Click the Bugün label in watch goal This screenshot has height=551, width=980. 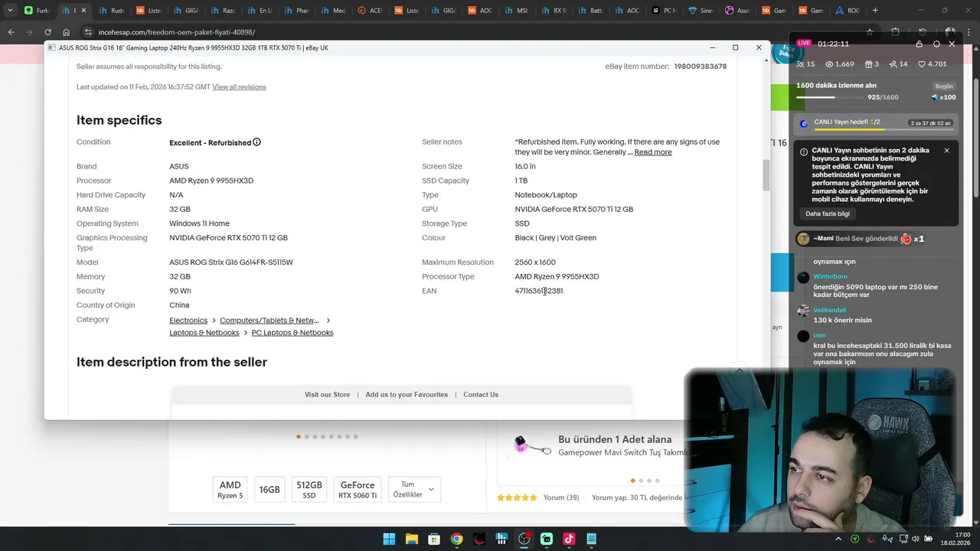coord(944,86)
